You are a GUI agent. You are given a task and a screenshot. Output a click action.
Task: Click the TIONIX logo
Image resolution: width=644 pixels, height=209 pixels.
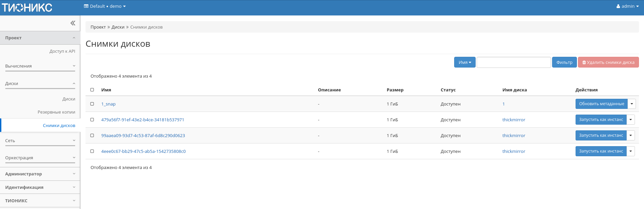[x=27, y=7]
